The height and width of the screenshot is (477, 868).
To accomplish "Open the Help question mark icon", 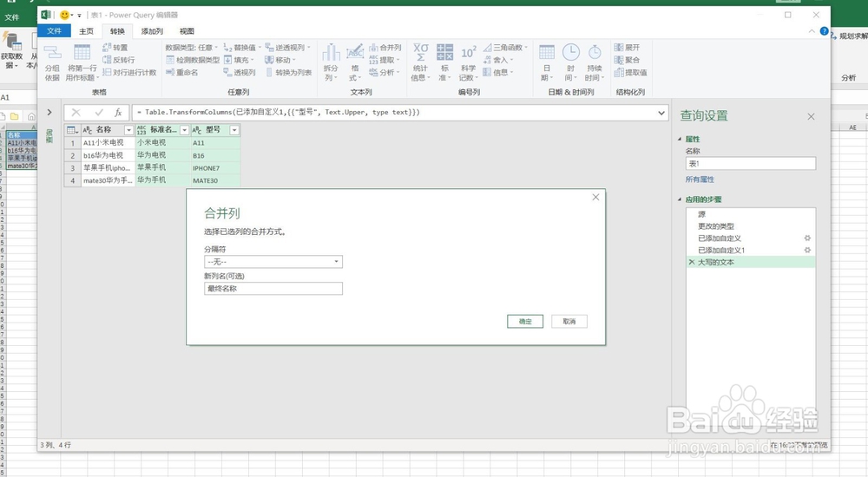I will pyautogui.click(x=825, y=31).
